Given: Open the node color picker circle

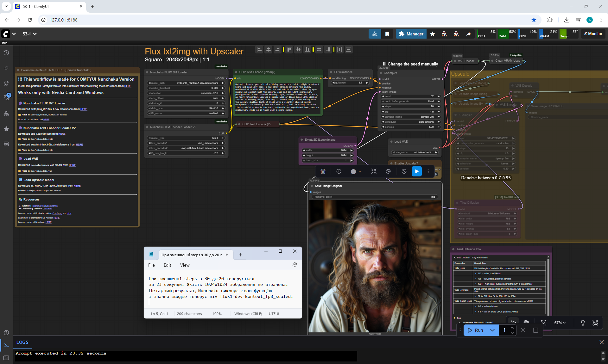Looking at the screenshot, I should (x=353, y=171).
